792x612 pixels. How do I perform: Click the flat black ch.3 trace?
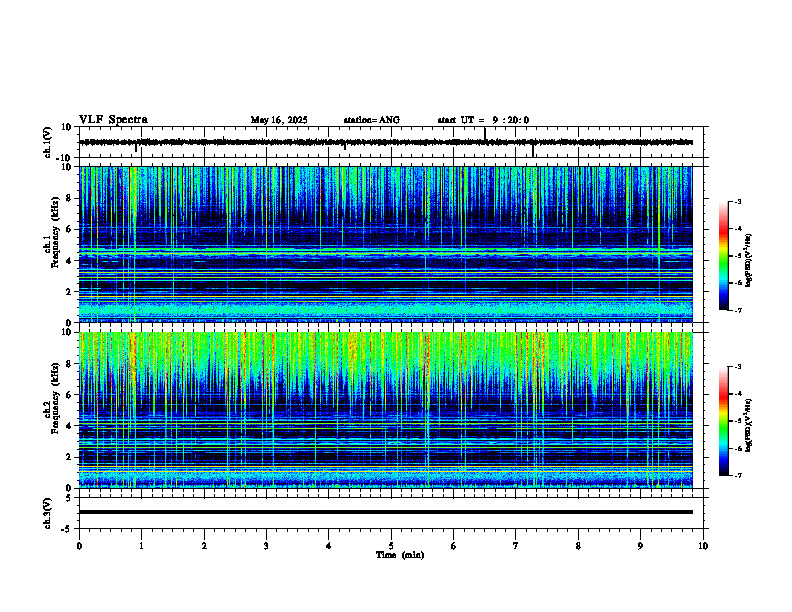click(x=386, y=512)
